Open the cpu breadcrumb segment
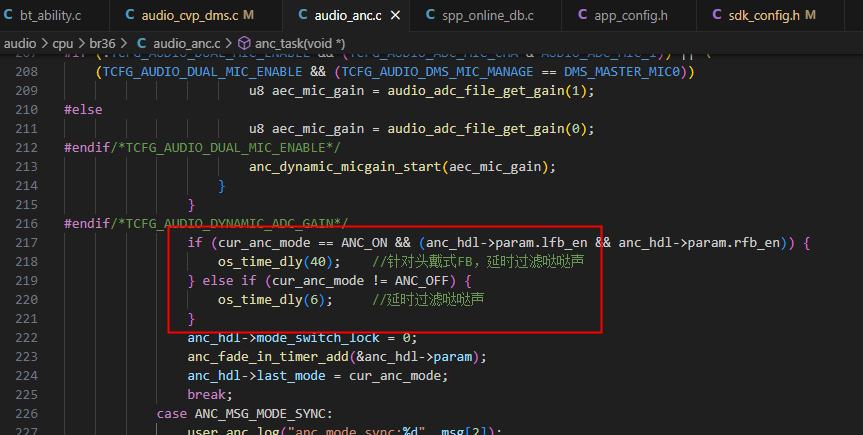This screenshot has width=863, height=435. click(63, 44)
